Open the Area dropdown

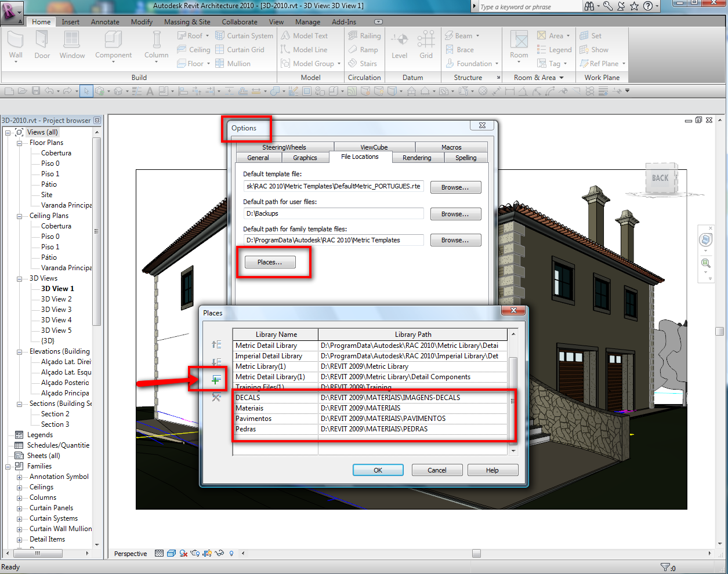click(568, 36)
